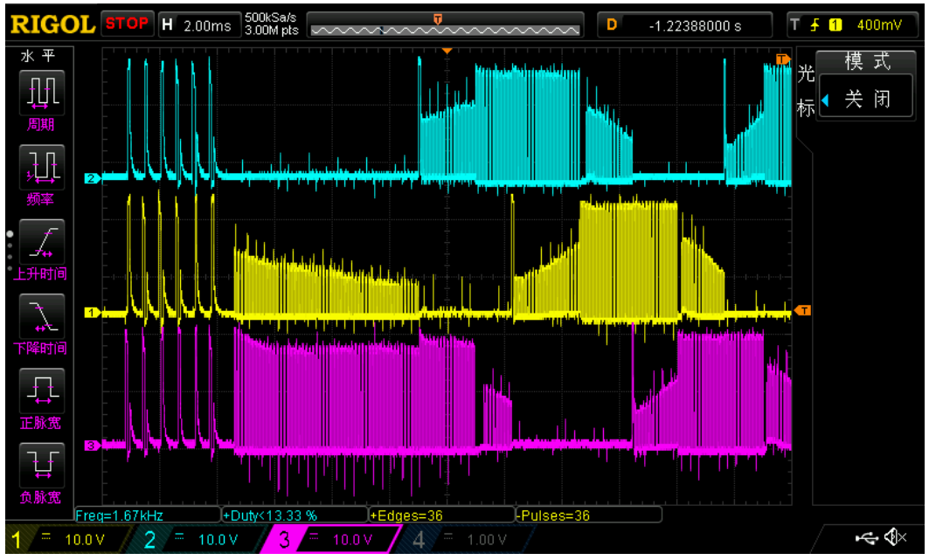This screenshot has height=560, width=929.
Task: Click the orange trigger position marker at top
Action: (x=447, y=52)
